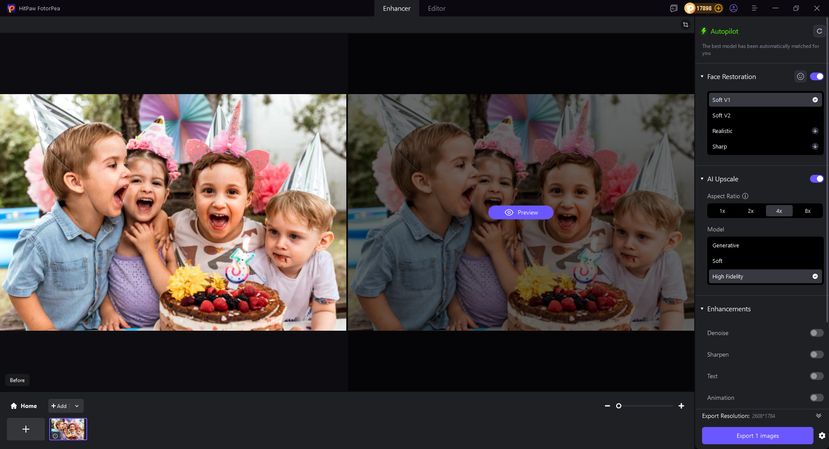Choose the Generative upscale model
The width and height of the screenshot is (829, 449).
[765, 245]
